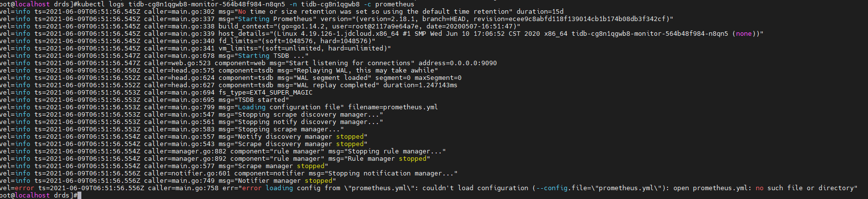This screenshot has height=199, width=868.
Task: Click the filename=prometheus.yml text
Action: pos(393,107)
